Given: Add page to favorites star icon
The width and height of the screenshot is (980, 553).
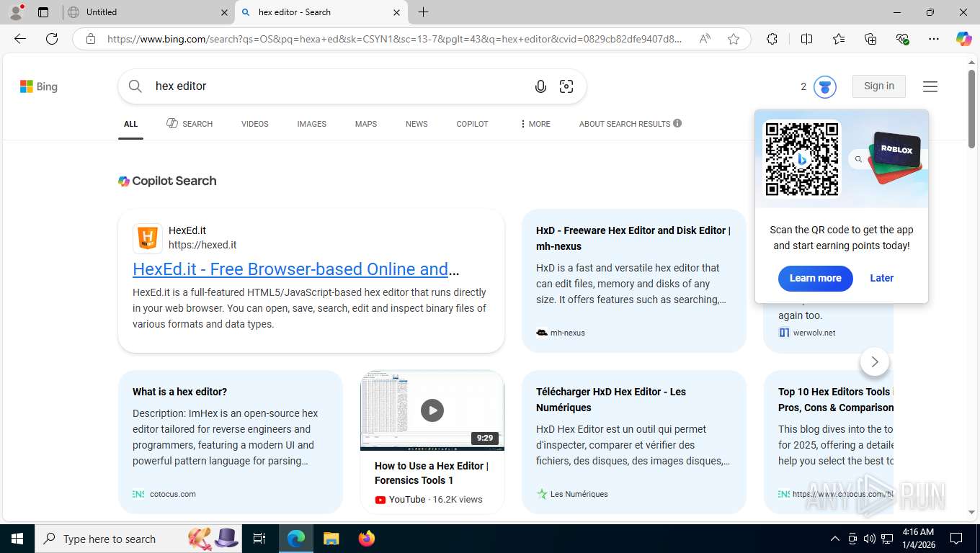Looking at the screenshot, I should click(734, 39).
